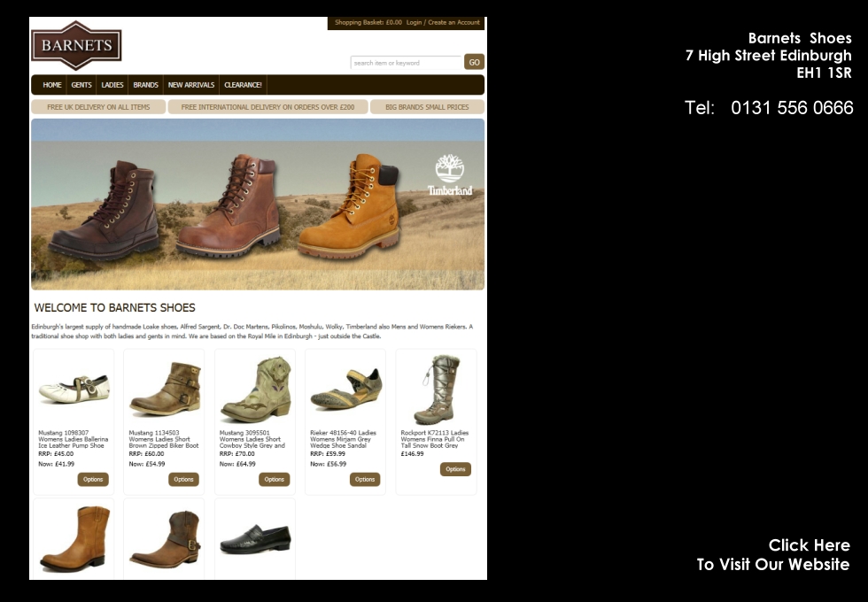Click the 'WELCOME TO BARNETS SHOES' heading
Screen dimensions: 868x602
pos(114,308)
